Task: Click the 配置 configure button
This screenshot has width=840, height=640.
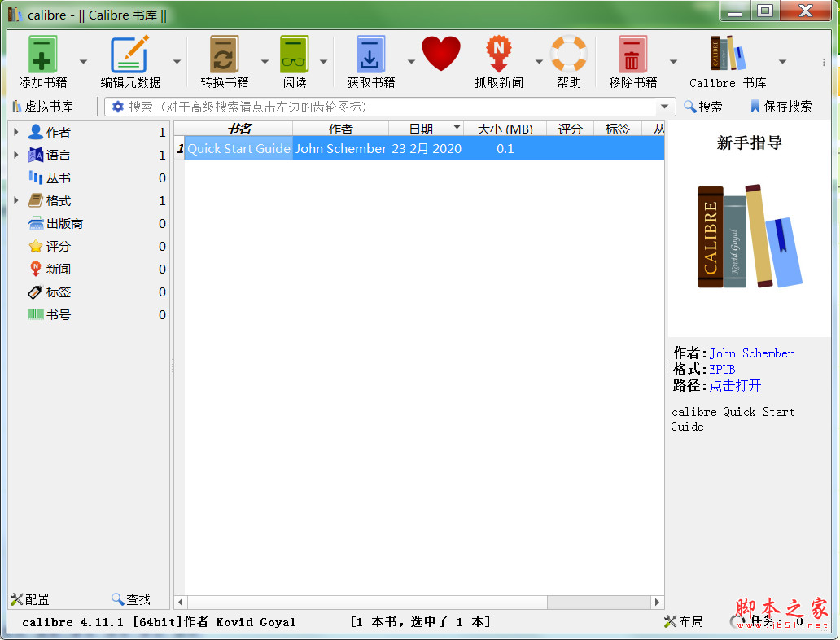Action: click(30, 599)
